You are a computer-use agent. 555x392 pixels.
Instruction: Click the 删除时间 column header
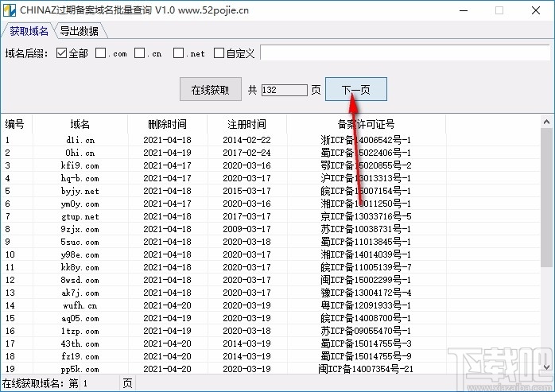[168, 124]
